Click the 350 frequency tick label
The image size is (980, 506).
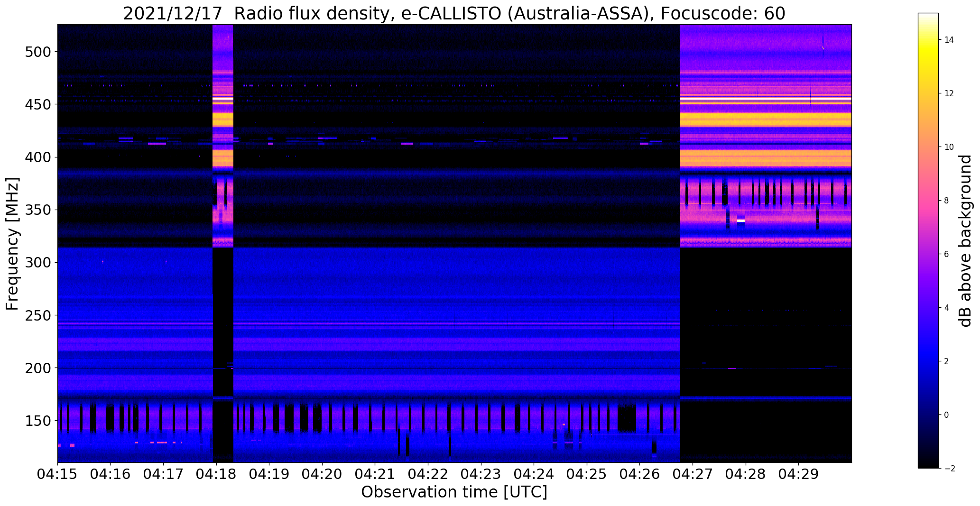(37, 210)
